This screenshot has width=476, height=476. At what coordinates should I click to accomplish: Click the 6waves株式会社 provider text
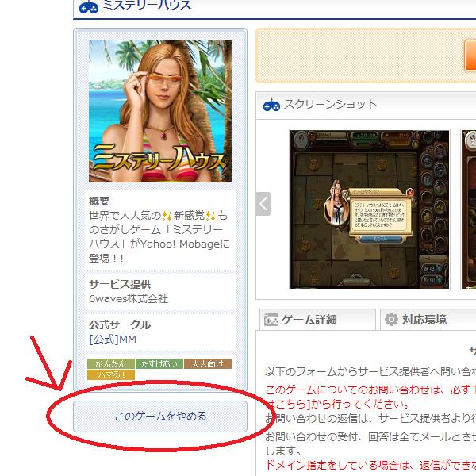tap(129, 299)
